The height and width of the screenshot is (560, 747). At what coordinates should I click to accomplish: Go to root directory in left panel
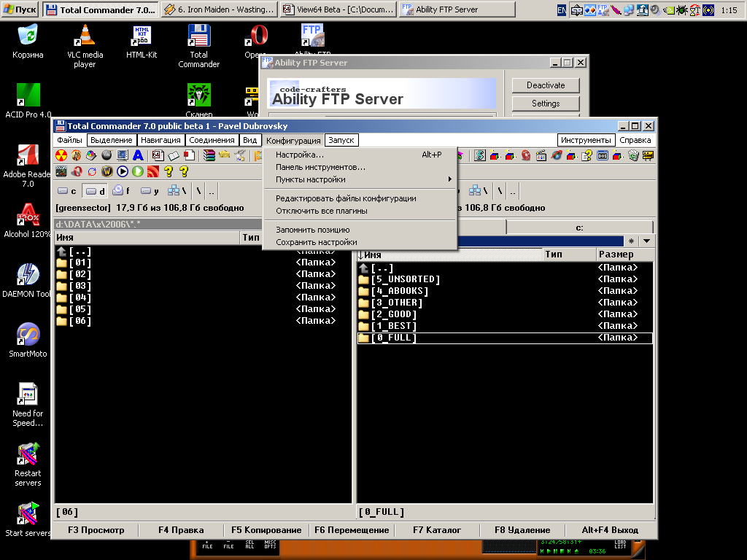coord(198,191)
